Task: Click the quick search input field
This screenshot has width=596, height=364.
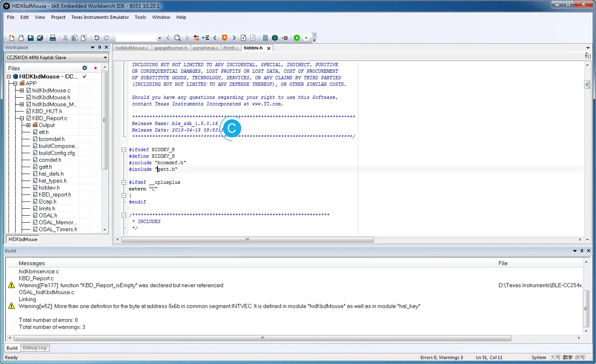Action: (x=136, y=38)
